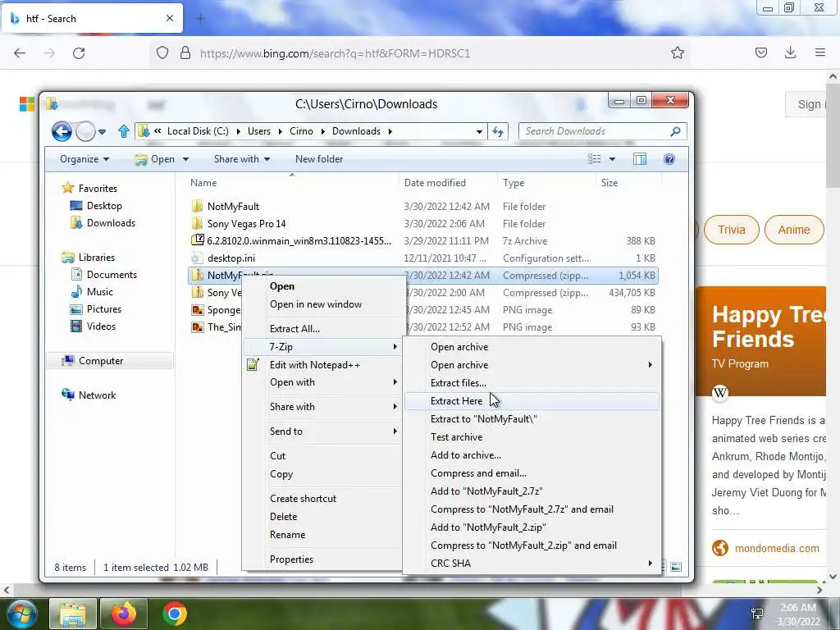Image resolution: width=840 pixels, height=630 pixels.
Task: Sort by Name column header
Action: click(x=291, y=183)
